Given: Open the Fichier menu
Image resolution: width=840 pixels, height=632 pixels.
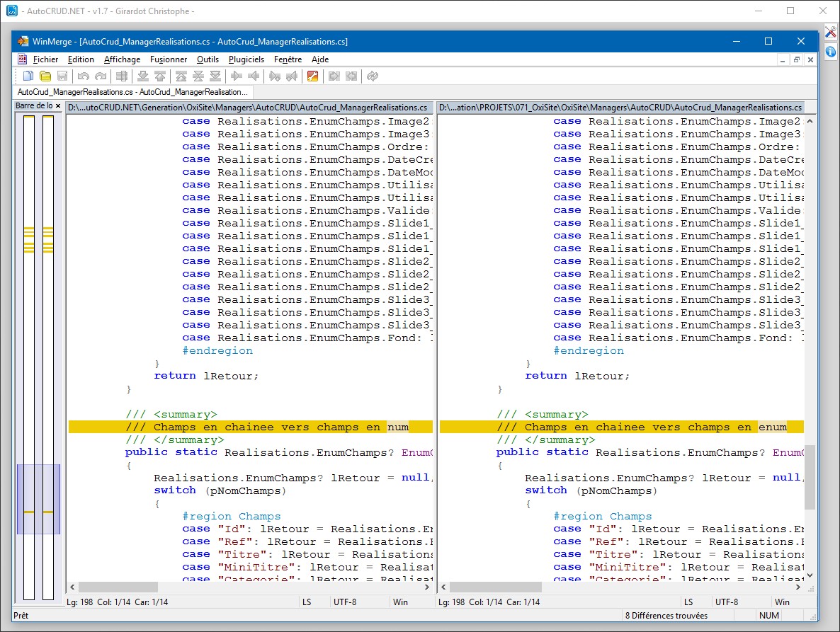Looking at the screenshot, I should tap(45, 59).
